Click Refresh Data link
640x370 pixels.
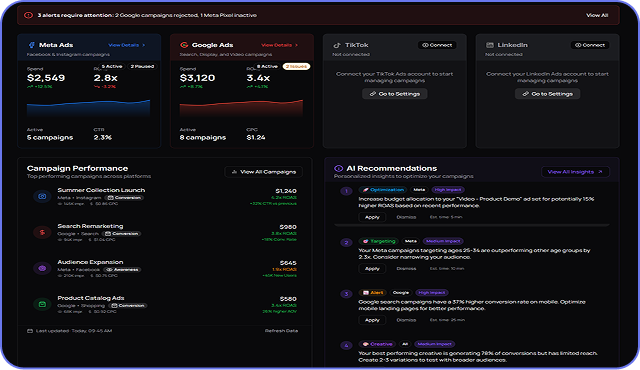coord(281,331)
